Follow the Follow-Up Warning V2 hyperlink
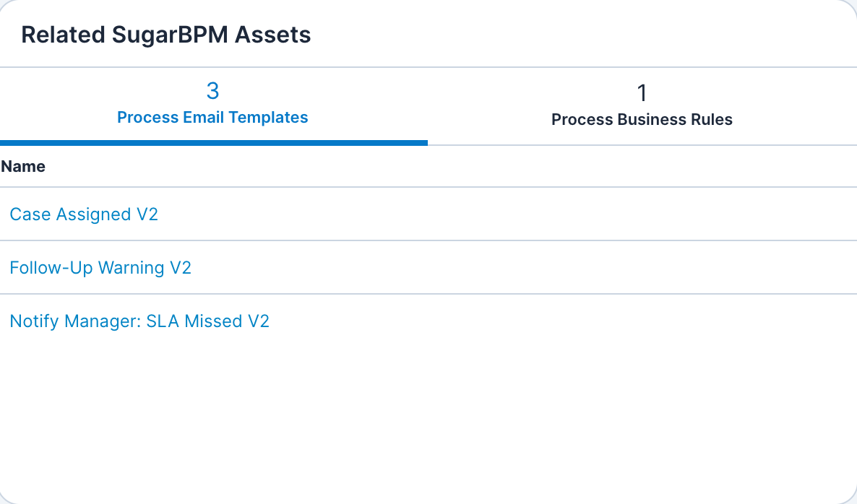 tap(100, 268)
